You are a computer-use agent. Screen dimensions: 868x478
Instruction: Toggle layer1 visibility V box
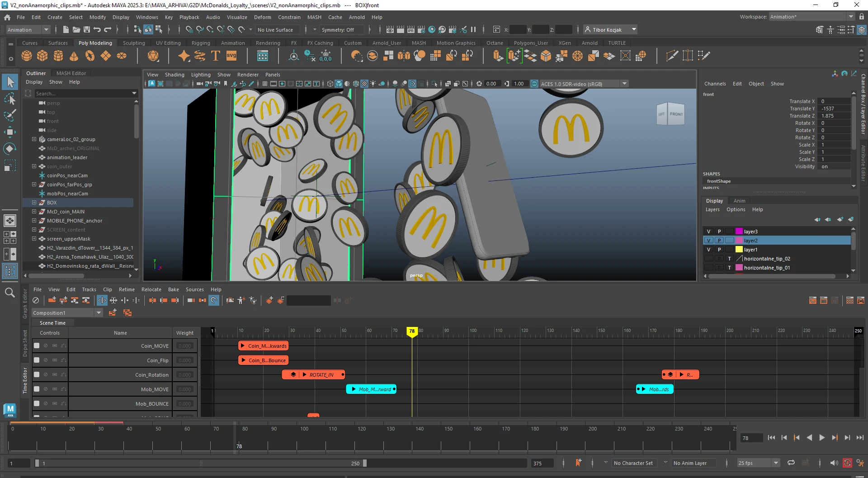[708, 250]
